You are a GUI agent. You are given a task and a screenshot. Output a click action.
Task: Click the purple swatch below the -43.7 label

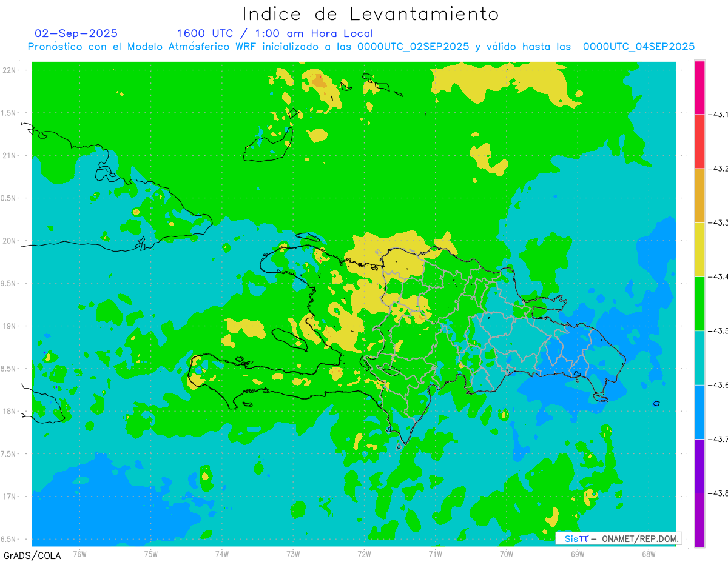[699, 466]
